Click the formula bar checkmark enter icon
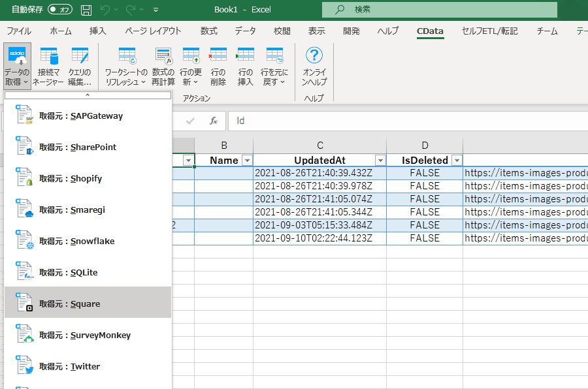 click(190, 121)
